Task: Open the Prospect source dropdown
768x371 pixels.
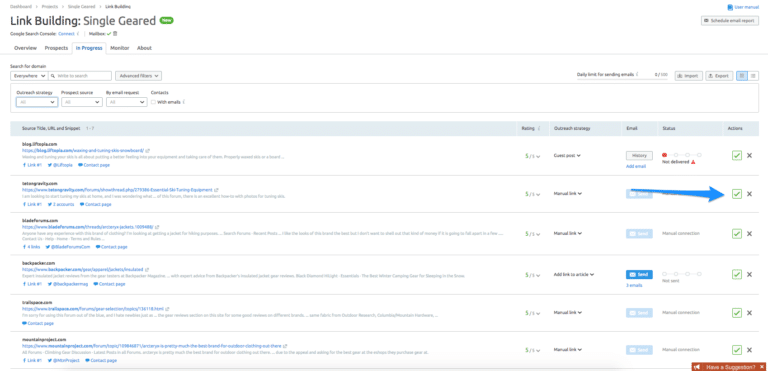Action: (x=82, y=102)
